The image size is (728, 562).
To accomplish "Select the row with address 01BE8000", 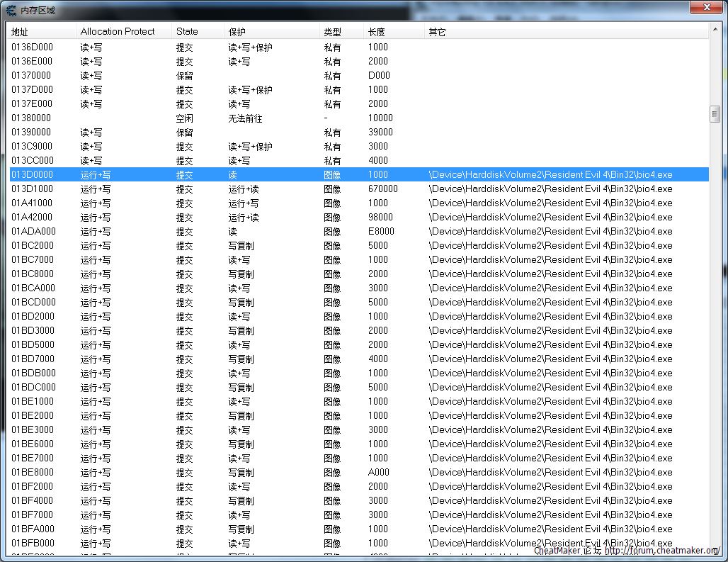I will (x=32, y=472).
